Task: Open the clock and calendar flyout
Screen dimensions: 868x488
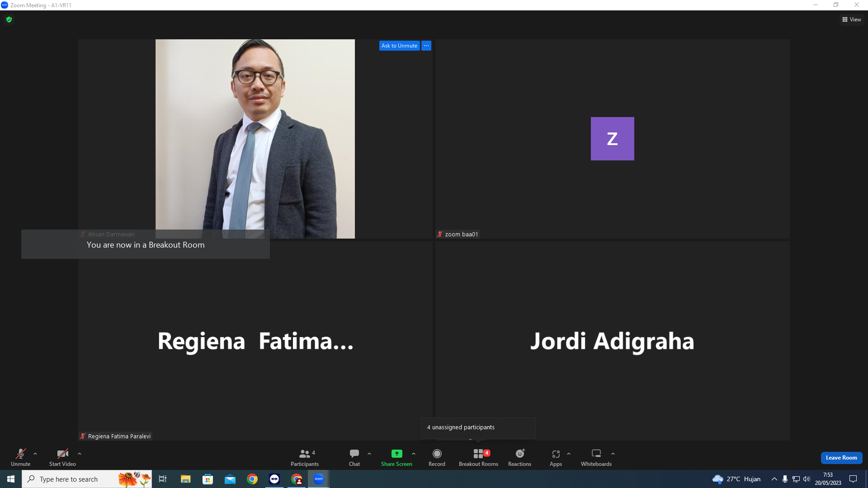Action: pyautogui.click(x=828, y=479)
